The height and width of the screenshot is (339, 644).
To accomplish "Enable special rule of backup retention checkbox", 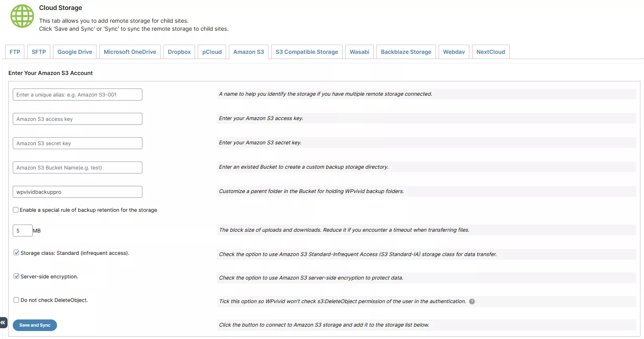I will 16,210.
